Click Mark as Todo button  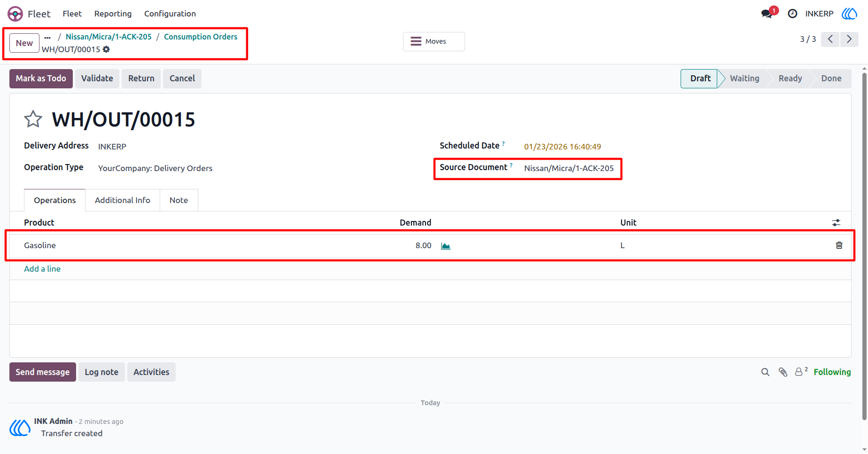pos(41,78)
